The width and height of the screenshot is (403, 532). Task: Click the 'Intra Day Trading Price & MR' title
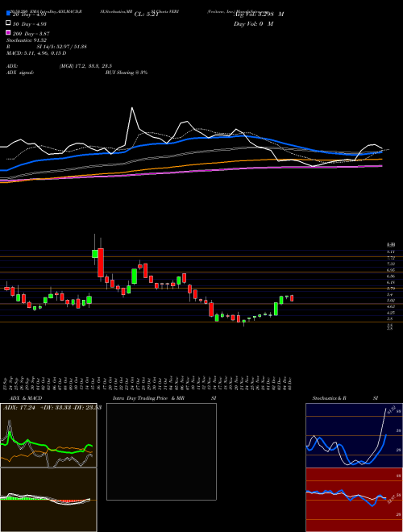[x=148, y=398]
